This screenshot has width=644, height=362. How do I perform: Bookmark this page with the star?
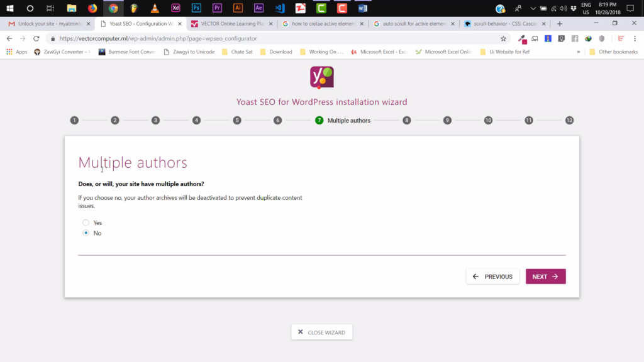(x=503, y=38)
